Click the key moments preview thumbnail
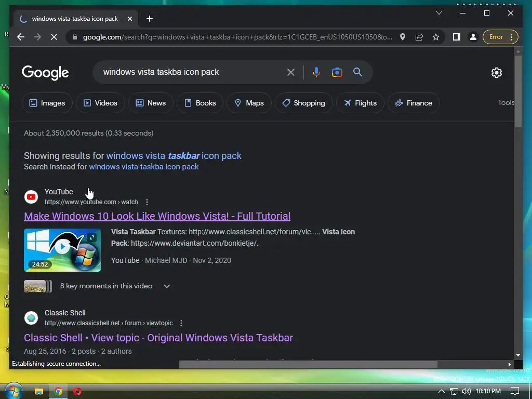This screenshot has height=399, width=532. coord(37,286)
